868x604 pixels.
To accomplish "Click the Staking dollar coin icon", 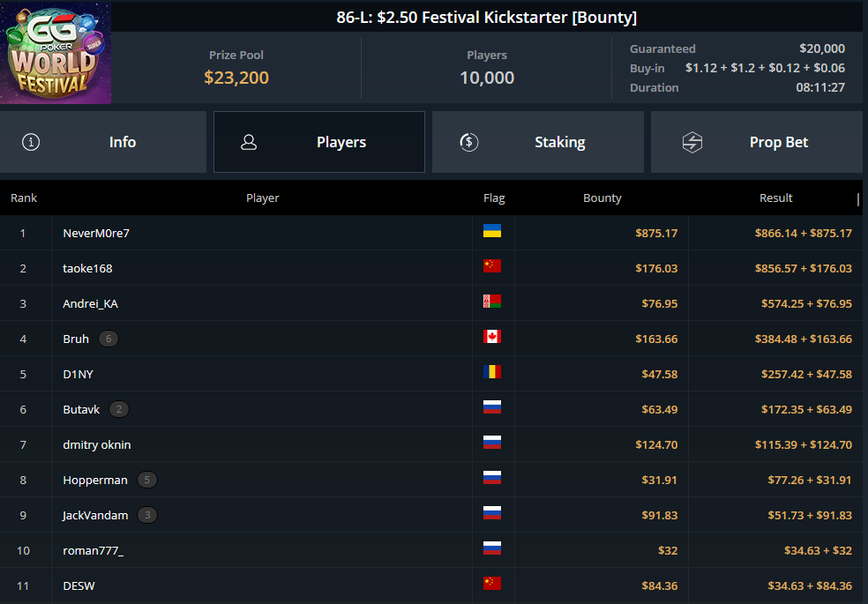I will tap(469, 142).
